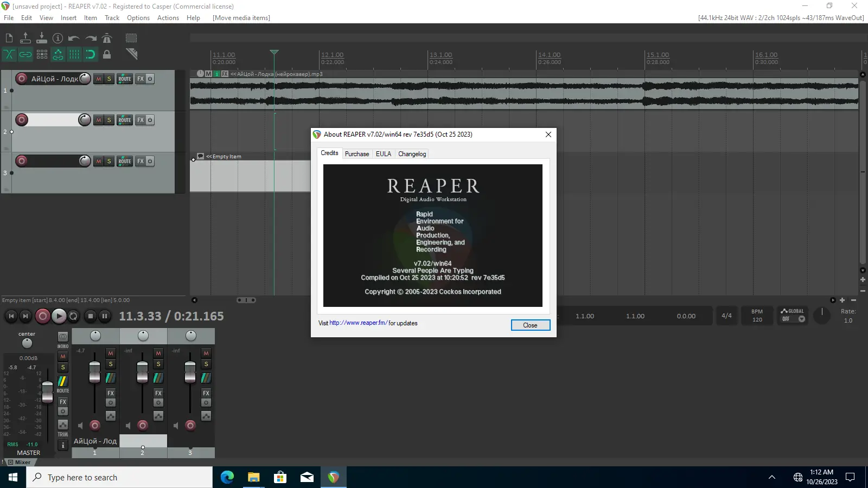Open routing for track 1

click(x=125, y=79)
